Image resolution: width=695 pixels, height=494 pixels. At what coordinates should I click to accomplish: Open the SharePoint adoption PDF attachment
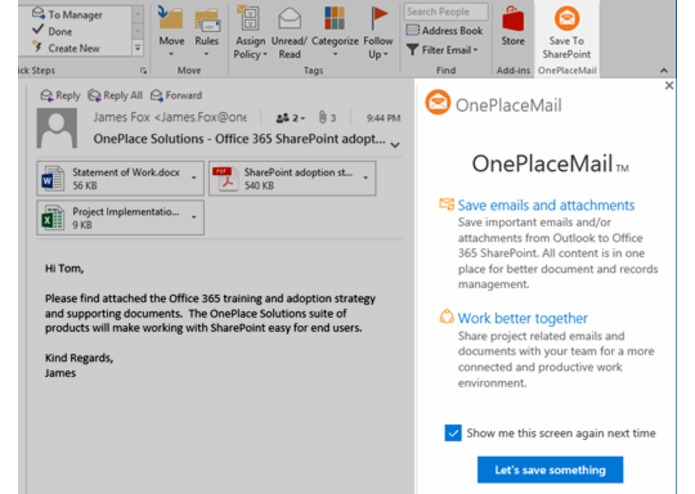[x=284, y=178]
